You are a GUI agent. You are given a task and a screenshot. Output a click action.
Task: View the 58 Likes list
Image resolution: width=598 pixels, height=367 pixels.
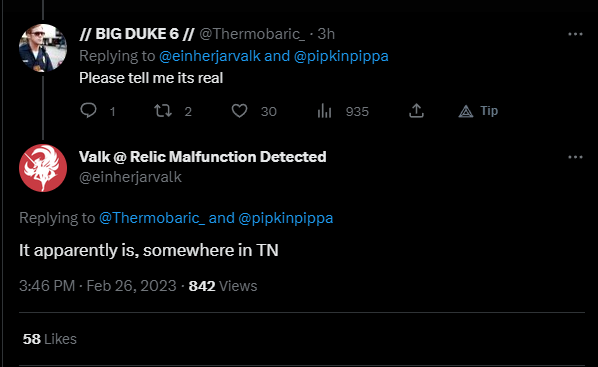point(50,339)
